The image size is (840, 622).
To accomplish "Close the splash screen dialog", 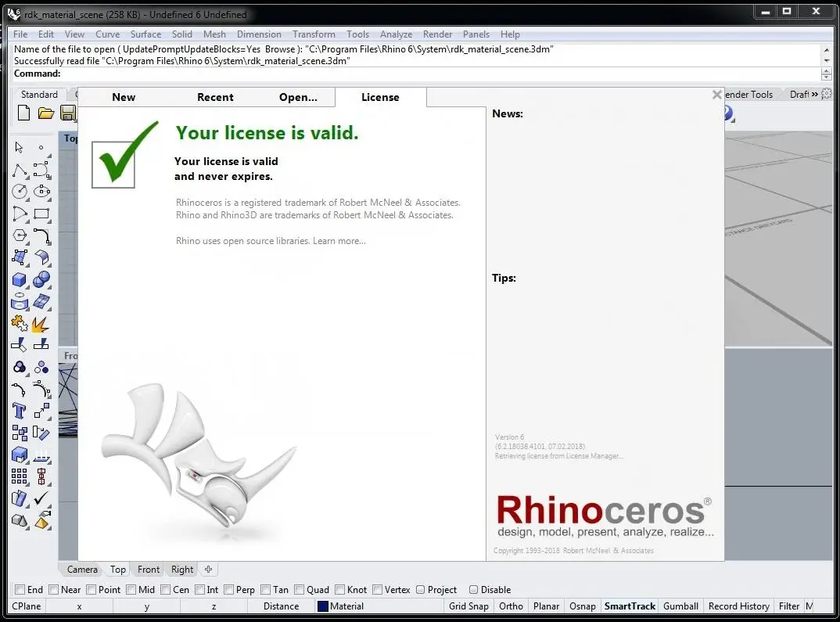I will pos(716,95).
